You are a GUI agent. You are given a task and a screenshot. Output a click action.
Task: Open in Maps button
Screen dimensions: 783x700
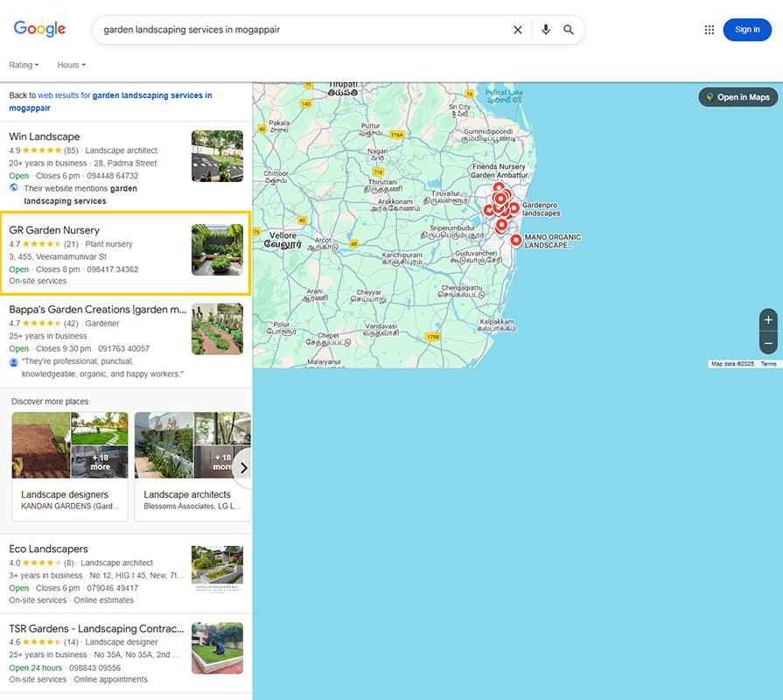(738, 97)
